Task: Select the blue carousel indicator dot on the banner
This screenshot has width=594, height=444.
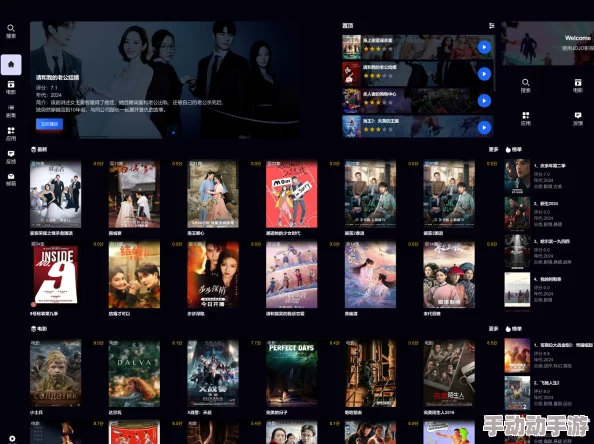Action: 173,133
